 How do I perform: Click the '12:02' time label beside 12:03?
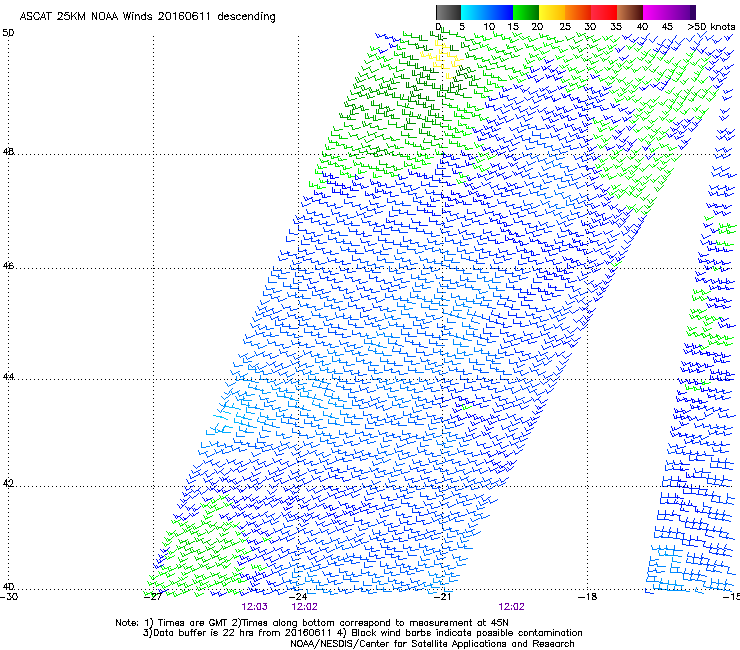click(304, 607)
